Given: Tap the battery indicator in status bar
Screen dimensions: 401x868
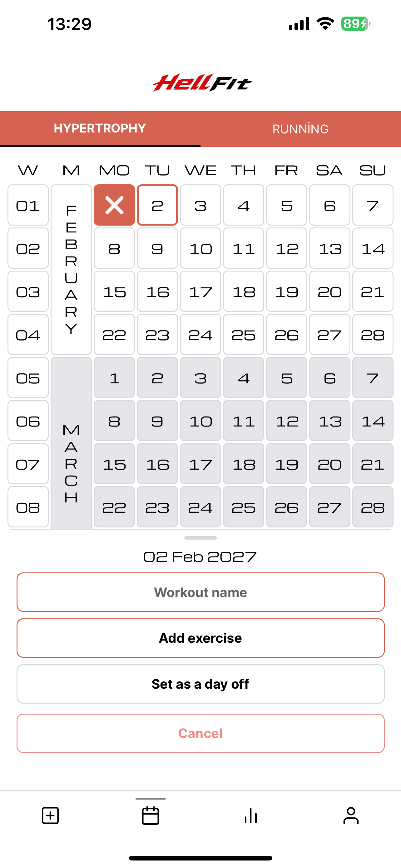Looking at the screenshot, I should pyautogui.click(x=355, y=23).
